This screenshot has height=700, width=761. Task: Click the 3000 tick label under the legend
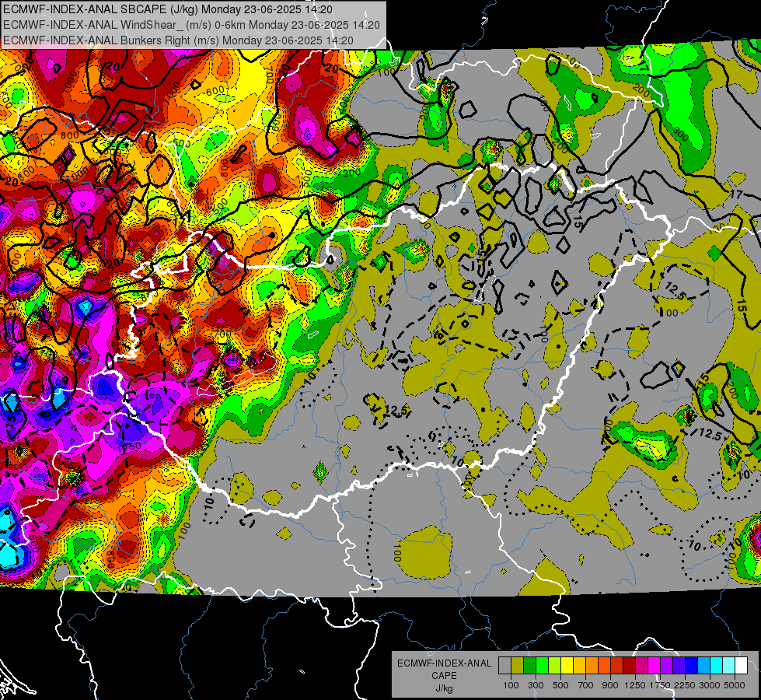[710, 685]
